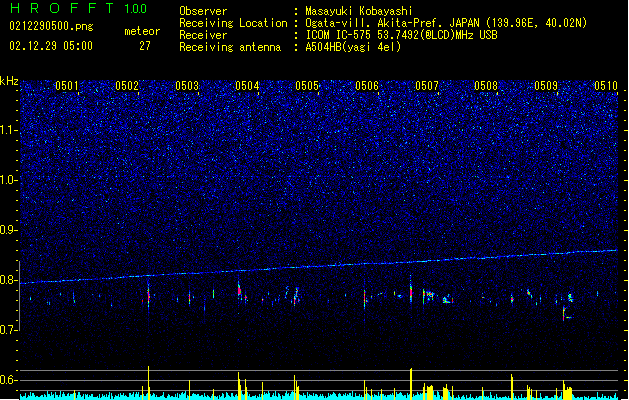Click the 0.6 kHz axis label
Screen dimensions: 629x400
pos(9,380)
